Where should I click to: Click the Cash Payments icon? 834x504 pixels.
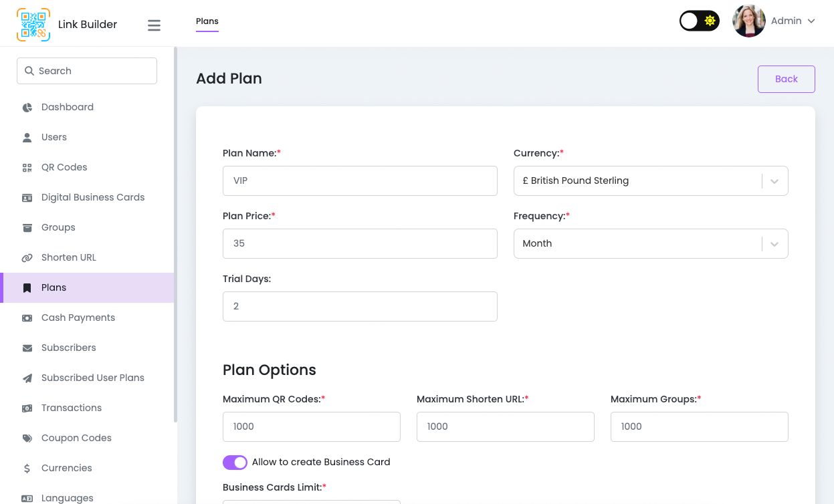(x=27, y=318)
